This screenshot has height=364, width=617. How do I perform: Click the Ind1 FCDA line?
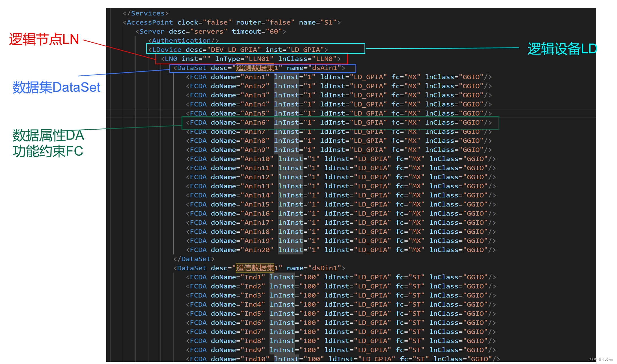341,277
